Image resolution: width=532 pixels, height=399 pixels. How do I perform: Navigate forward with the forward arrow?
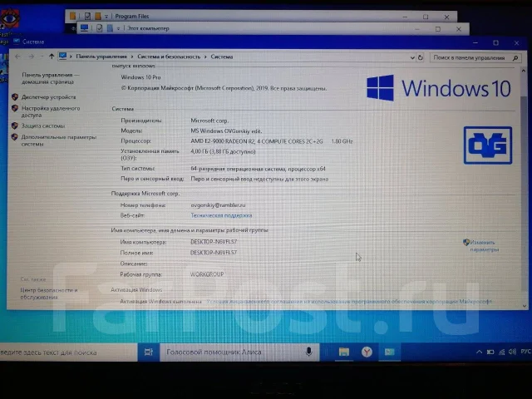click(32, 57)
